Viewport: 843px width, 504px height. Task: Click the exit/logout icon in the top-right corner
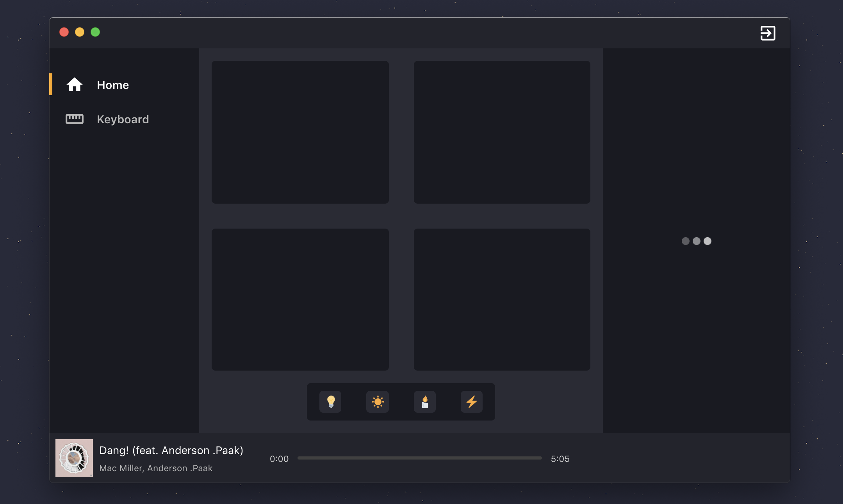coord(768,33)
